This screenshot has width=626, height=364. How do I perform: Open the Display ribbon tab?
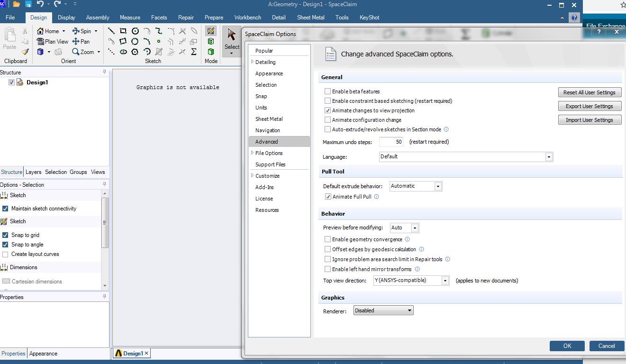pyautogui.click(x=66, y=18)
